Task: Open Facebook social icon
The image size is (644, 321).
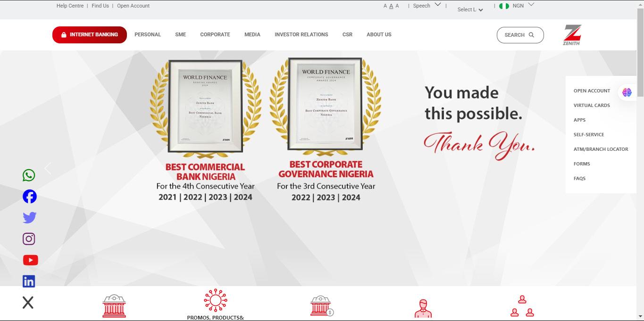Action: 30,197
